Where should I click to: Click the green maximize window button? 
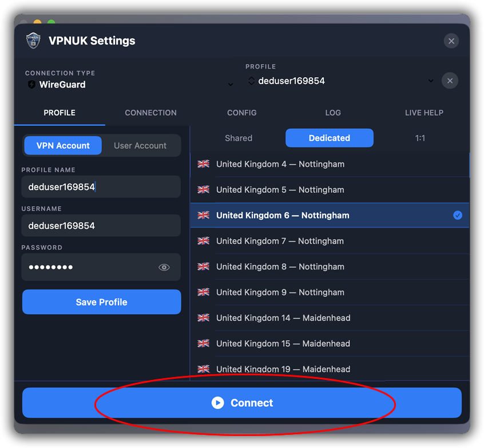point(51,22)
